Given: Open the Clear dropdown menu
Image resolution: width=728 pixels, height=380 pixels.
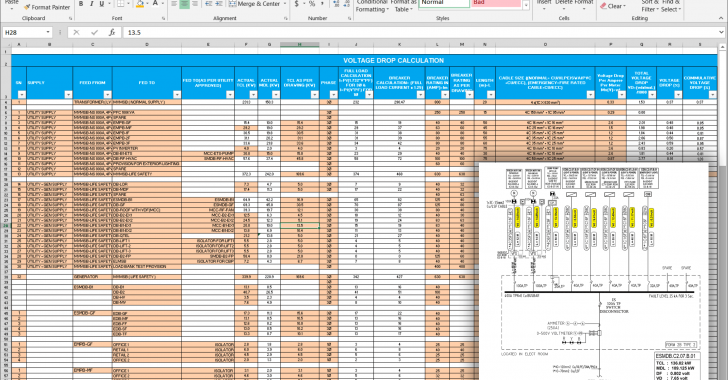Looking at the screenshot, I should pos(613,6).
